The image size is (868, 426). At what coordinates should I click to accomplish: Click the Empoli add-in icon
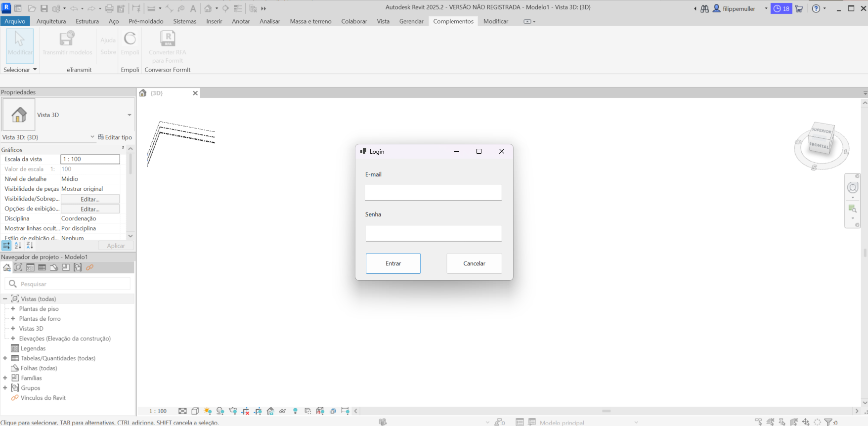130,39
